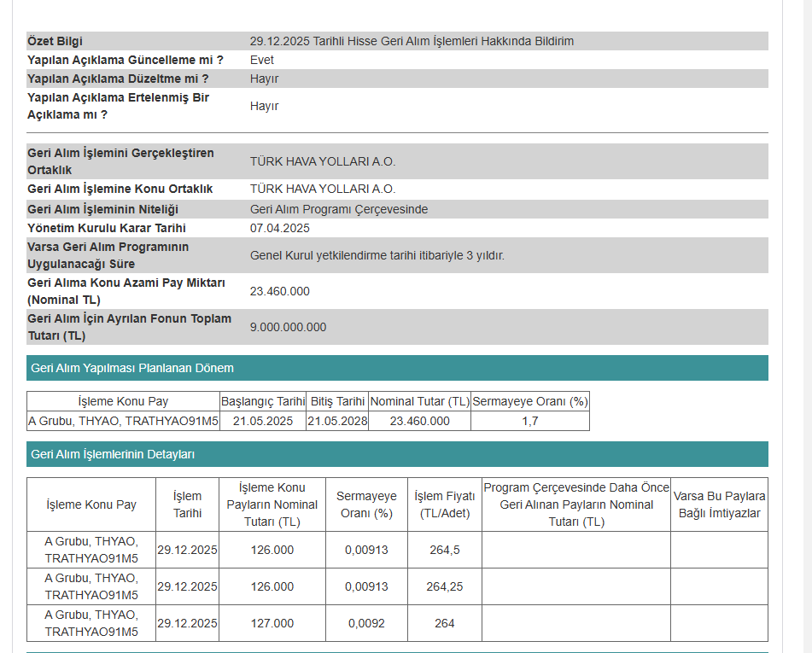Click the '1,7' capital ratio cell
Image resolution: width=812 pixels, height=653 pixels.
[529, 421]
